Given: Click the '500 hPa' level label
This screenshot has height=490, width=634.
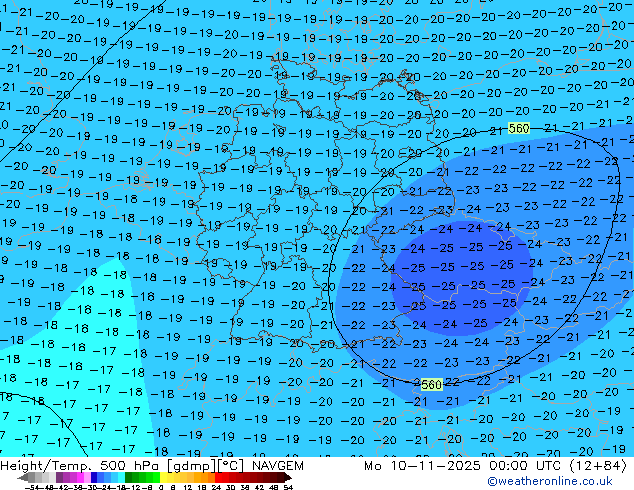Looking at the screenshot, I should point(129,466).
